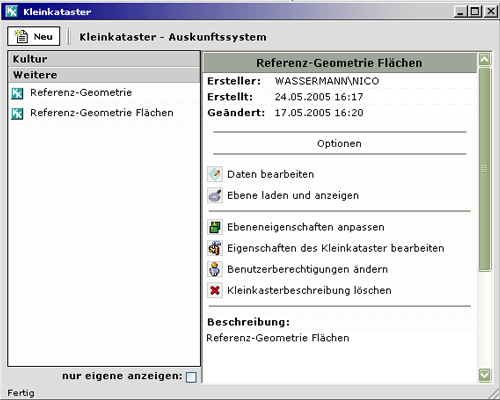Open Benutzerberechtigungen ändern option

point(307,269)
